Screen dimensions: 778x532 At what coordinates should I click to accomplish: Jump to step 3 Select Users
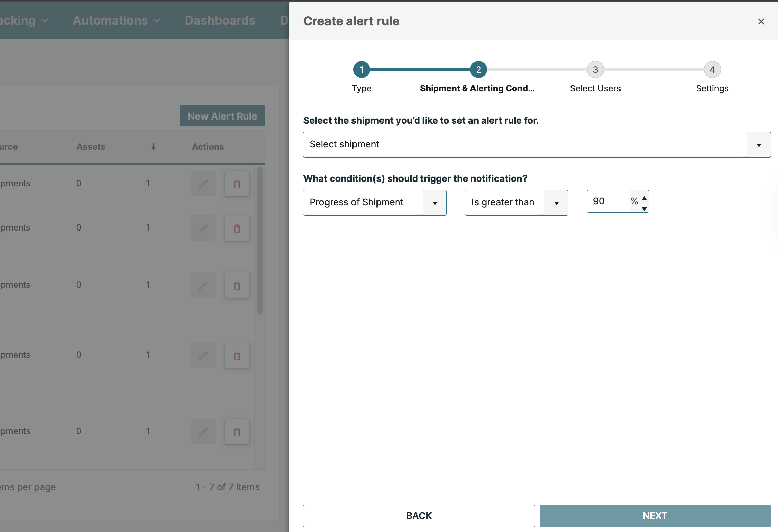(x=595, y=70)
